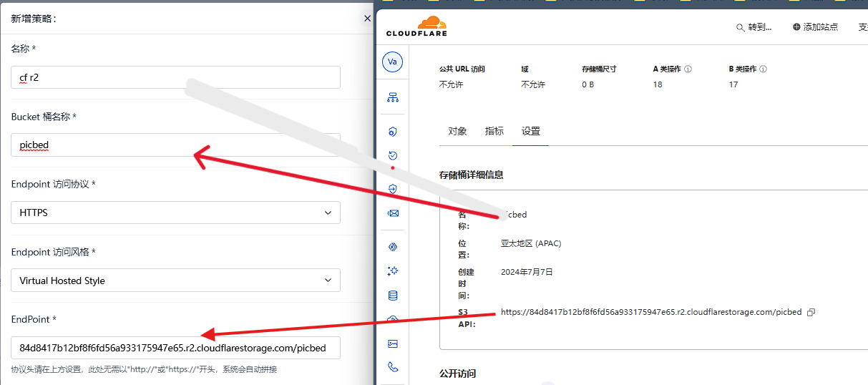
Task: Edit the policy name field containing 'cf r2'
Action: tap(175, 77)
